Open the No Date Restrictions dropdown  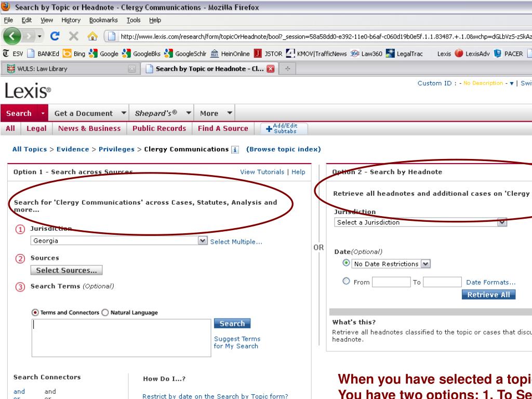click(x=426, y=263)
